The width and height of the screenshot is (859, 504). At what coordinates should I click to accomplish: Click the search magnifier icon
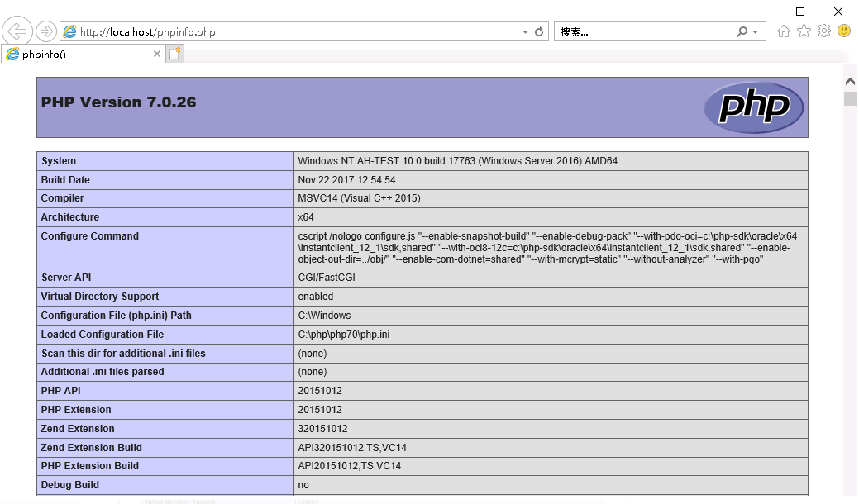[x=742, y=32]
